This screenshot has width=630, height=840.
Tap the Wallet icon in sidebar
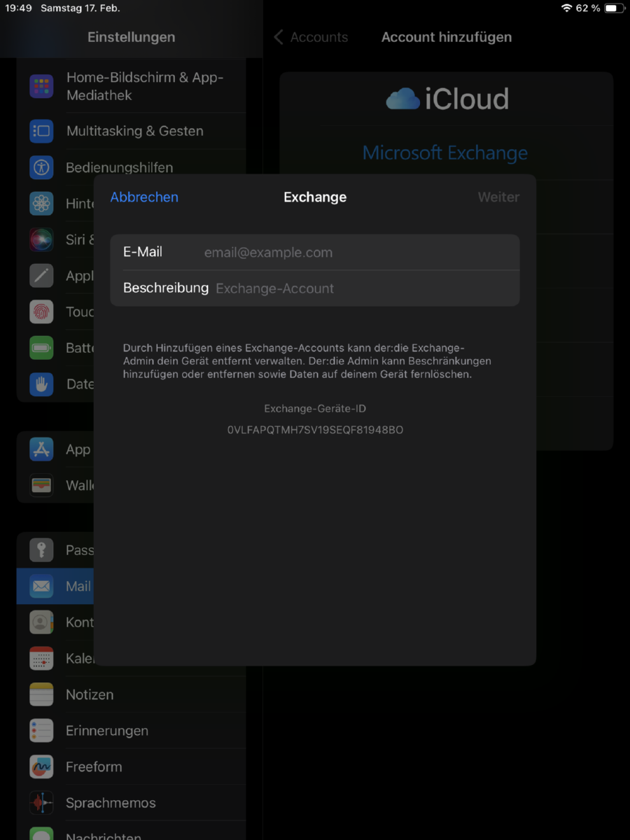(x=42, y=485)
